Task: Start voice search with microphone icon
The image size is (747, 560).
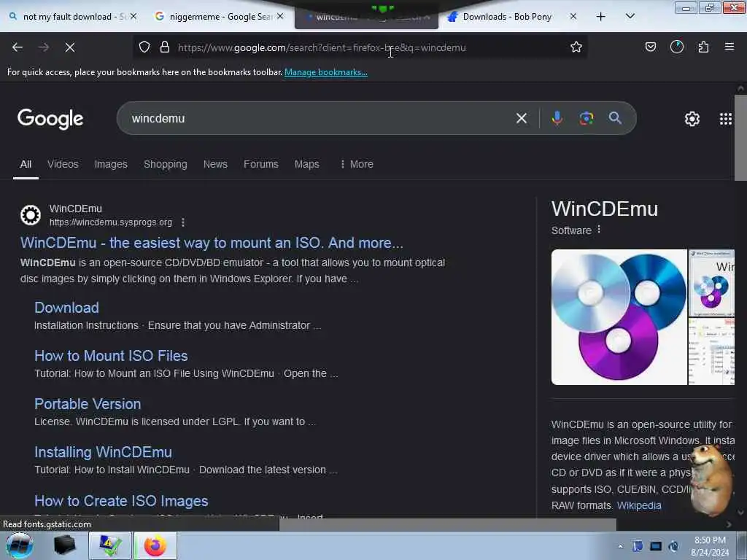Action: coord(557,118)
